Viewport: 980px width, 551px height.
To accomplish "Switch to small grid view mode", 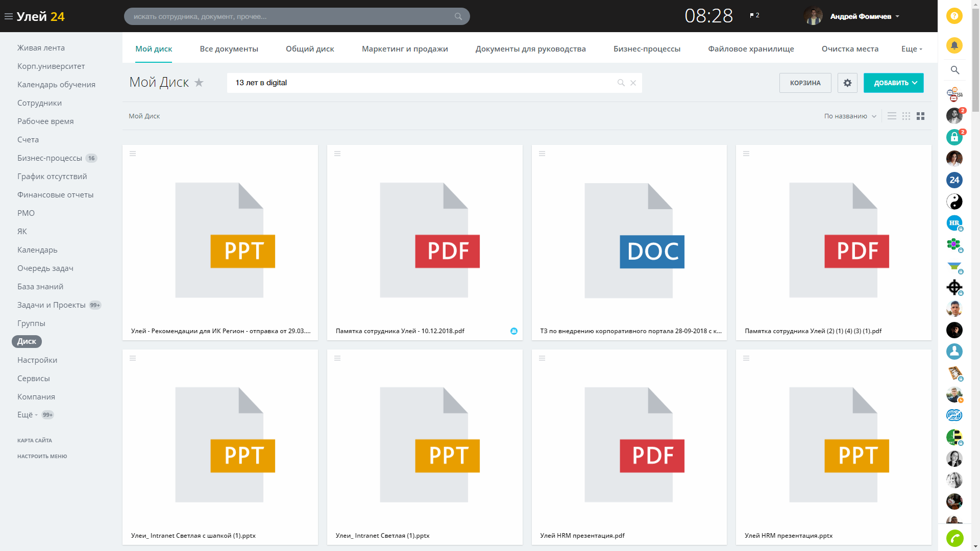I will pyautogui.click(x=906, y=116).
